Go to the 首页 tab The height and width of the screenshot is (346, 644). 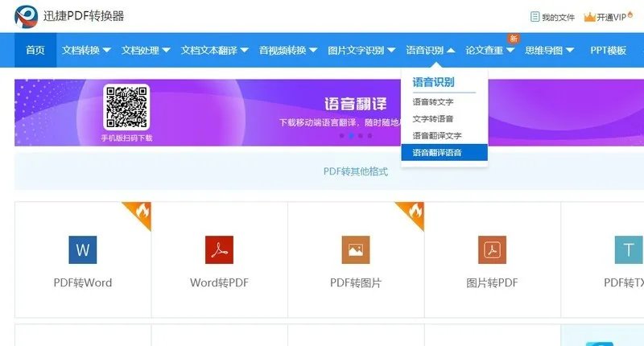tap(35, 50)
